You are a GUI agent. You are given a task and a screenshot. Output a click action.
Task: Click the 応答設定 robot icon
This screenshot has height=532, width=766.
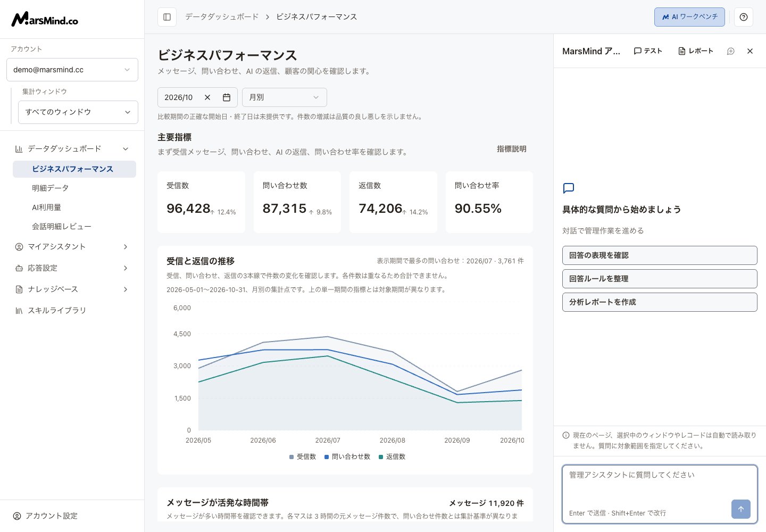click(x=19, y=268)
